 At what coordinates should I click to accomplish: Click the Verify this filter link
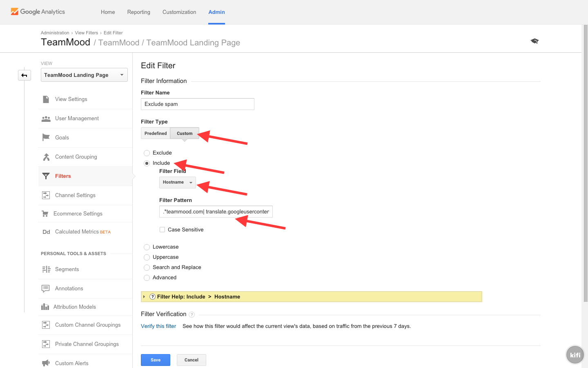(x=158, y=326)
